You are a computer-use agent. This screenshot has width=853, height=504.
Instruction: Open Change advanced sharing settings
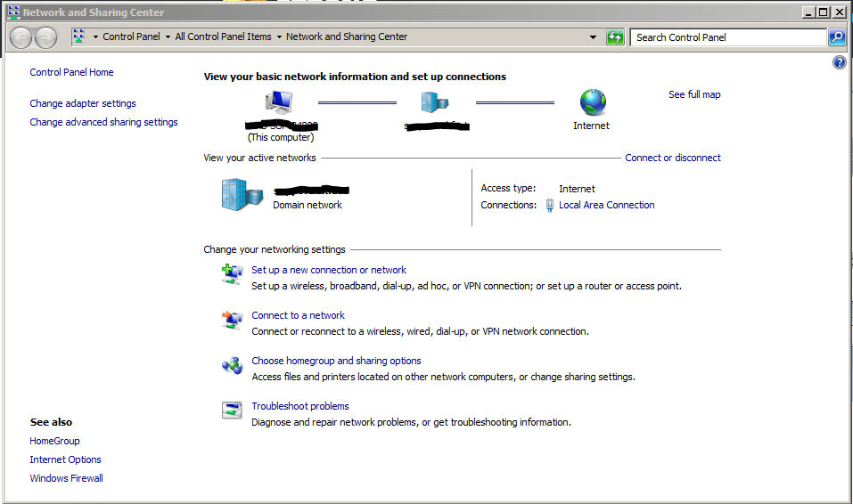103,122
